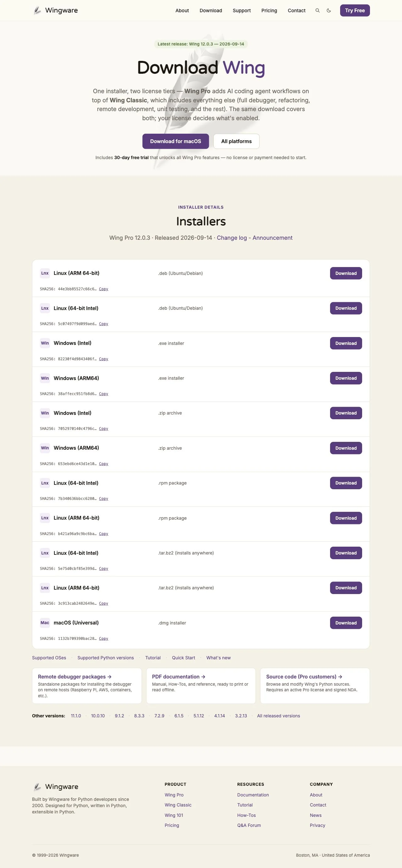
Task: Click the Try Free button
Action: [x=355, y=10]
